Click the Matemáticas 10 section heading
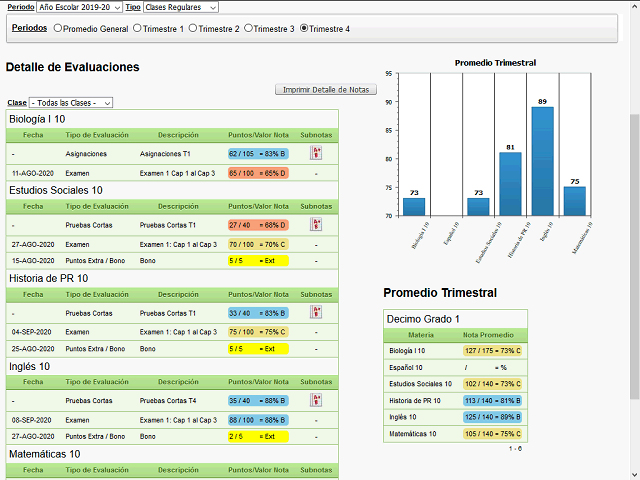 (x=44, y=454)
